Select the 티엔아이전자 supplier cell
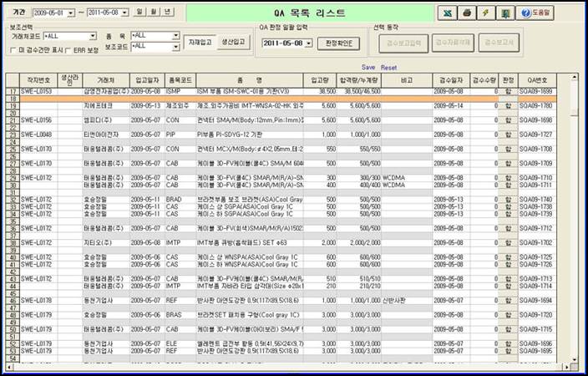The width and height of the screenshot is (588, 376). coord(106,135)
